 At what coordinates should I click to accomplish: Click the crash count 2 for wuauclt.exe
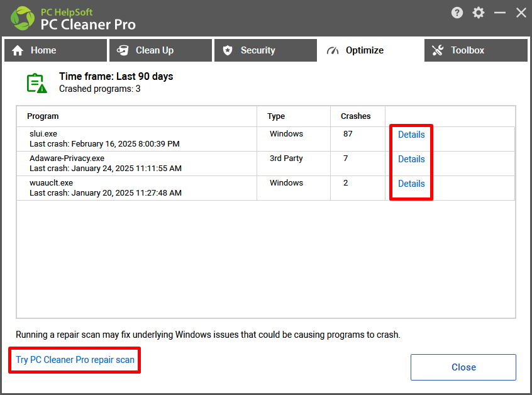click(345, 183)
